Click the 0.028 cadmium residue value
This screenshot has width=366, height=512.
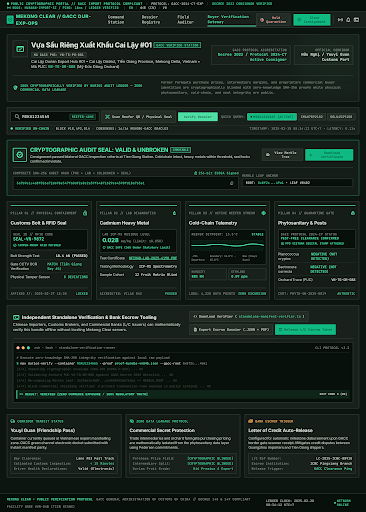[110, 240]
